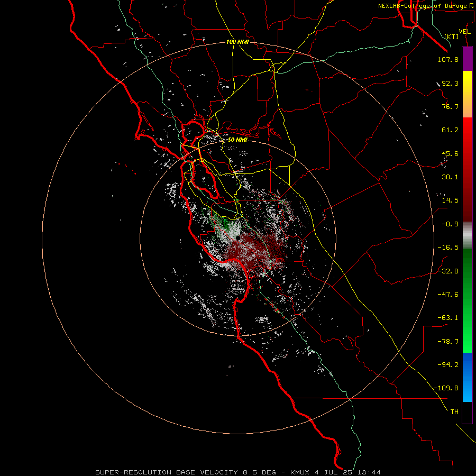Select the -0.9 velocity scale value
Screen dimensions: 476x476
tap(450, 224)
